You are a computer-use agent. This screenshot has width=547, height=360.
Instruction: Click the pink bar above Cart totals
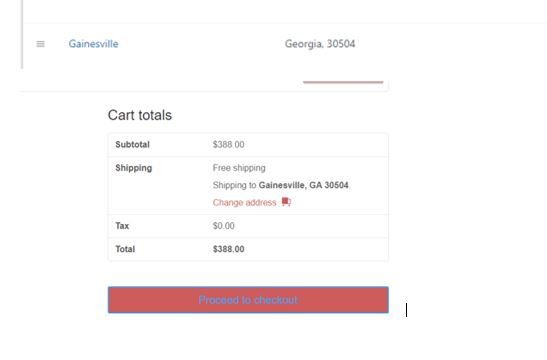[x=343, y=82]
